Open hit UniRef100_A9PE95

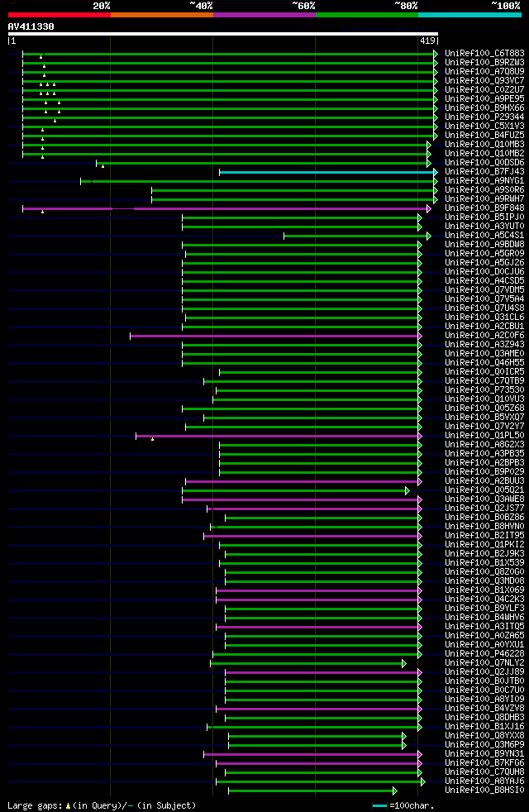click(x=484, y=99)
